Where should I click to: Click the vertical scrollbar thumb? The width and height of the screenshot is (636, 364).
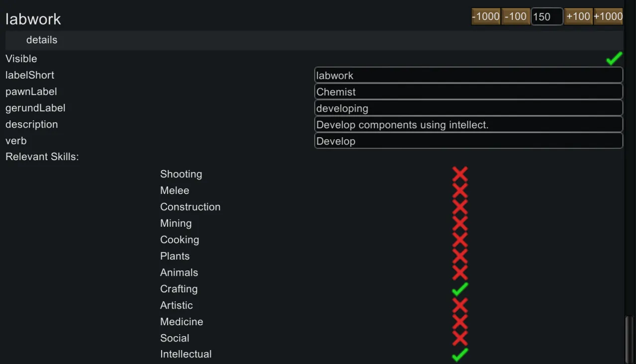coord(630,340)
